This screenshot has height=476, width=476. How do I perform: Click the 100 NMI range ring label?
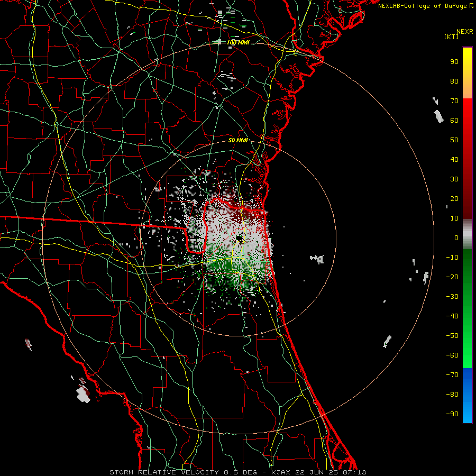tap(238, 42)
